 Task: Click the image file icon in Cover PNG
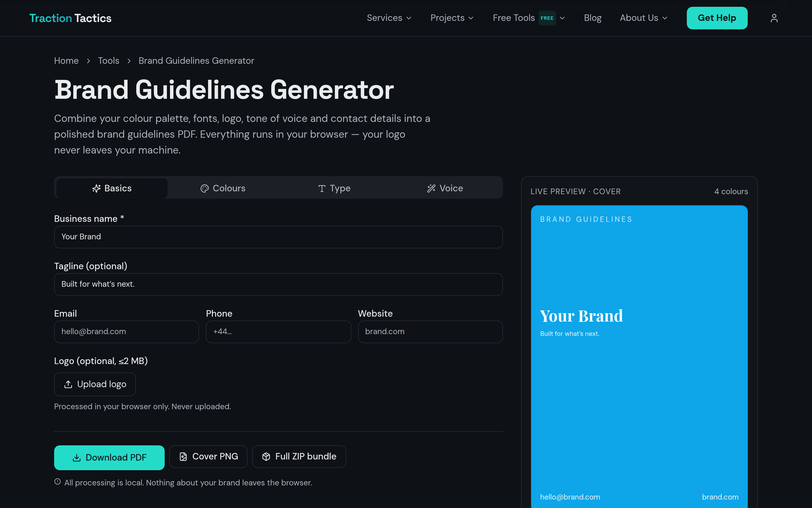183,457
